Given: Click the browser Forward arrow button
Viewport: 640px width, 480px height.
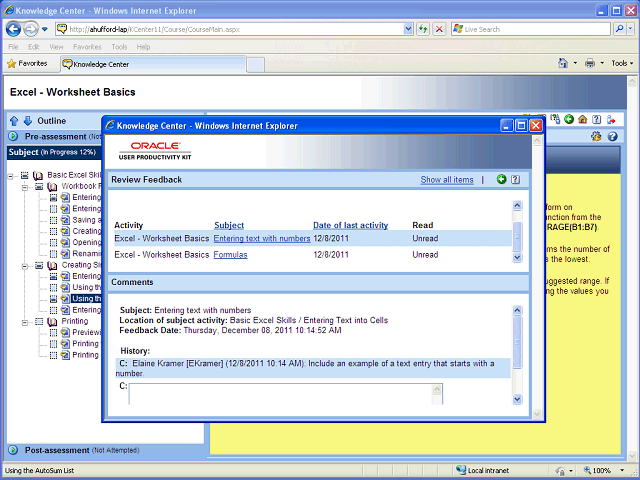Looking at the screenshot, I should click(x=30, y=29).
